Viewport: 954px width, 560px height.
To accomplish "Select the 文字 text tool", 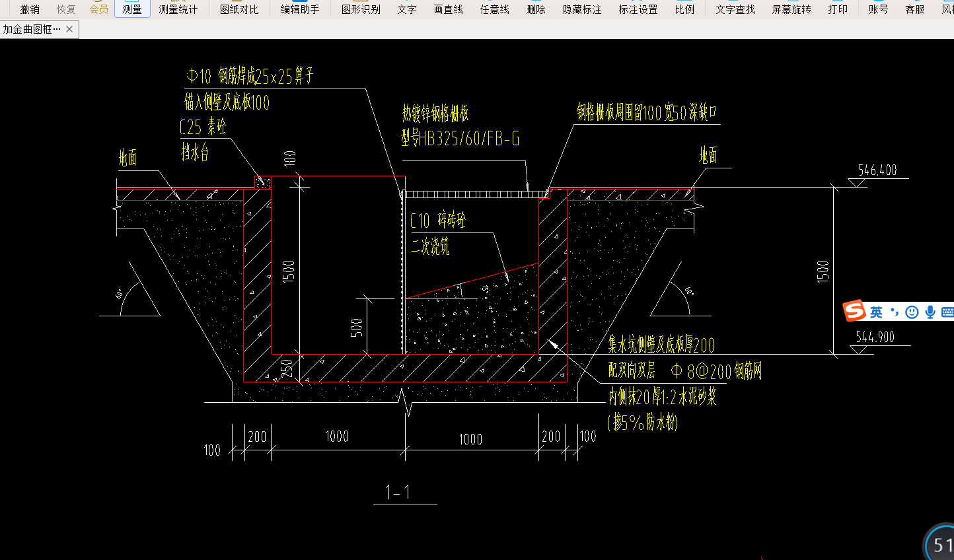I will [407, 9].
